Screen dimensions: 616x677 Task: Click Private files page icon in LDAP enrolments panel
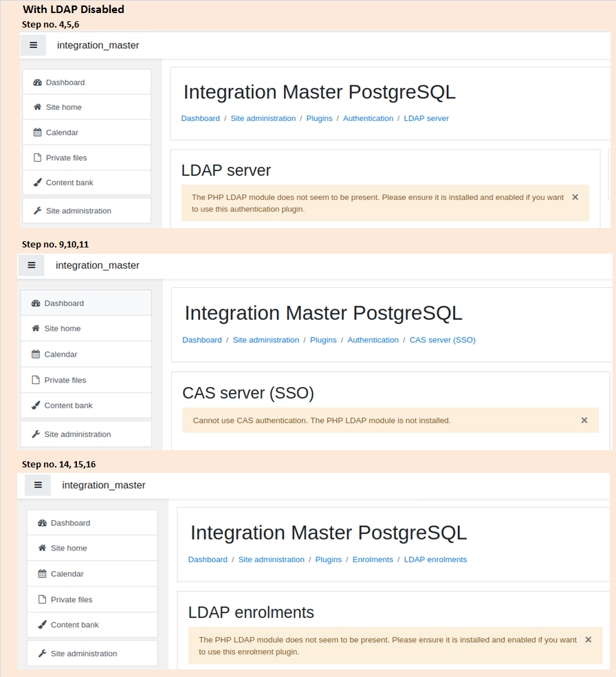point(43,599)
